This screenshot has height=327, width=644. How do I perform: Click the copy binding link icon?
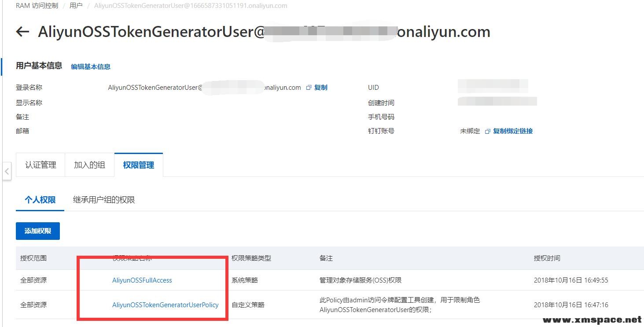click(x=487, y=131)
